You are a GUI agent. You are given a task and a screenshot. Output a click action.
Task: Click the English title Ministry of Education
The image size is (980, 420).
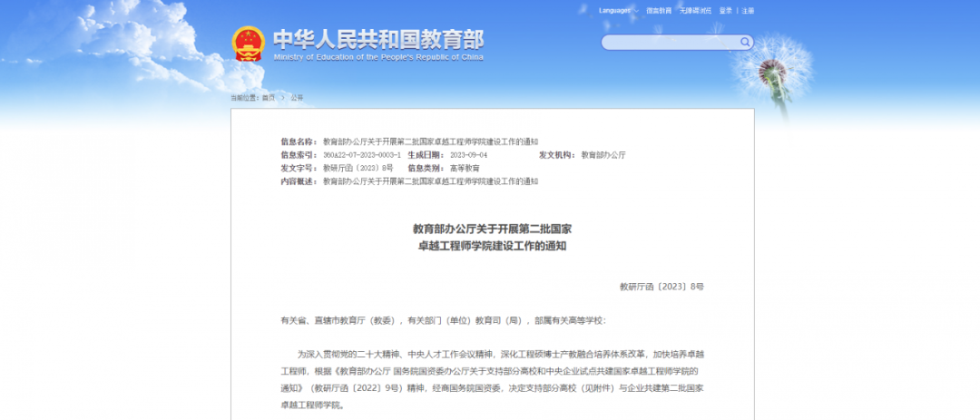pyautogui.click(x=378, y=57)
